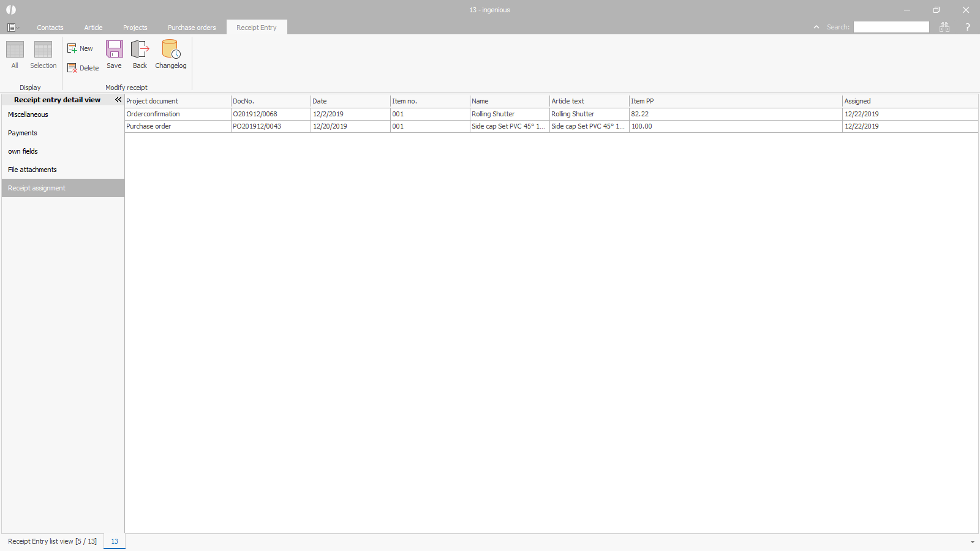Collapse the Receipt entry detail view panel

[x=118, y=100]
